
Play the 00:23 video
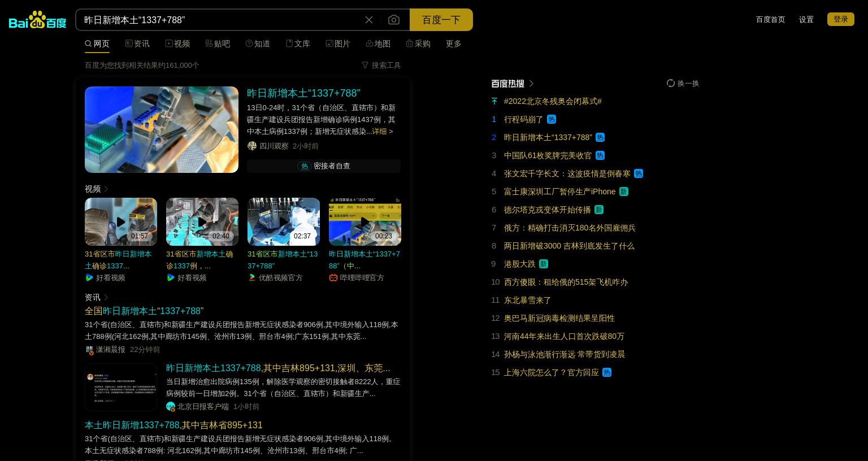tap(365, 221)
